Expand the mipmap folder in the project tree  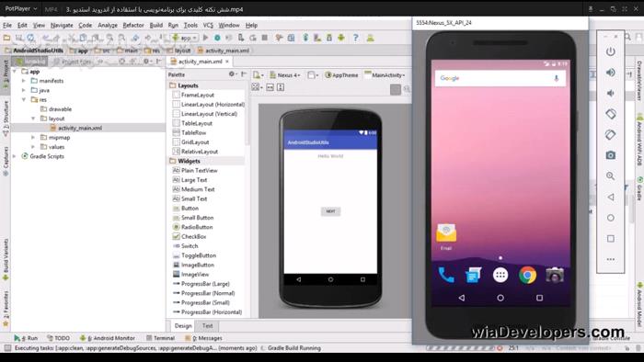click(x=33, y=137)
